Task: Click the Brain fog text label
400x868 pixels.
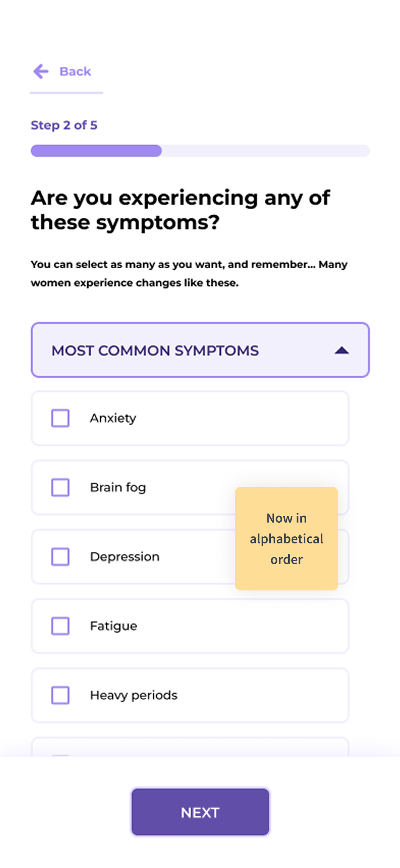Action: (118, 488)
